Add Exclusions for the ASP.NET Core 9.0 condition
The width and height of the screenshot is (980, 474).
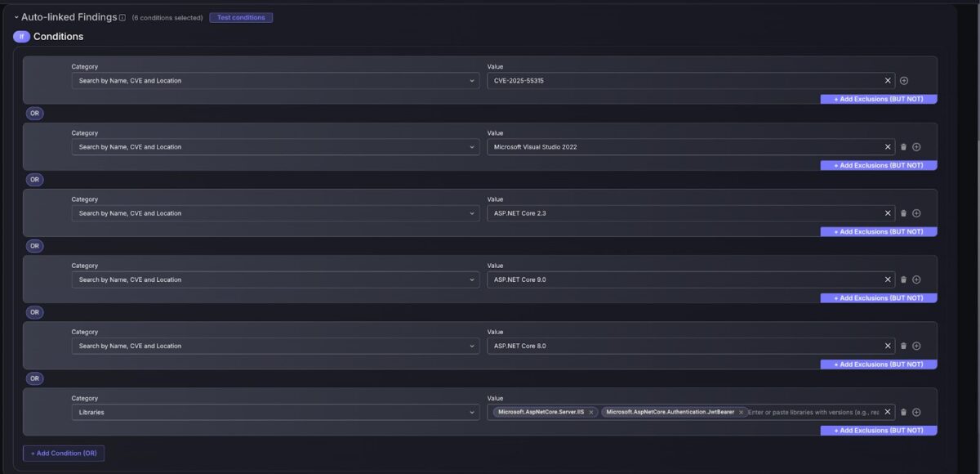coord(878,298)
